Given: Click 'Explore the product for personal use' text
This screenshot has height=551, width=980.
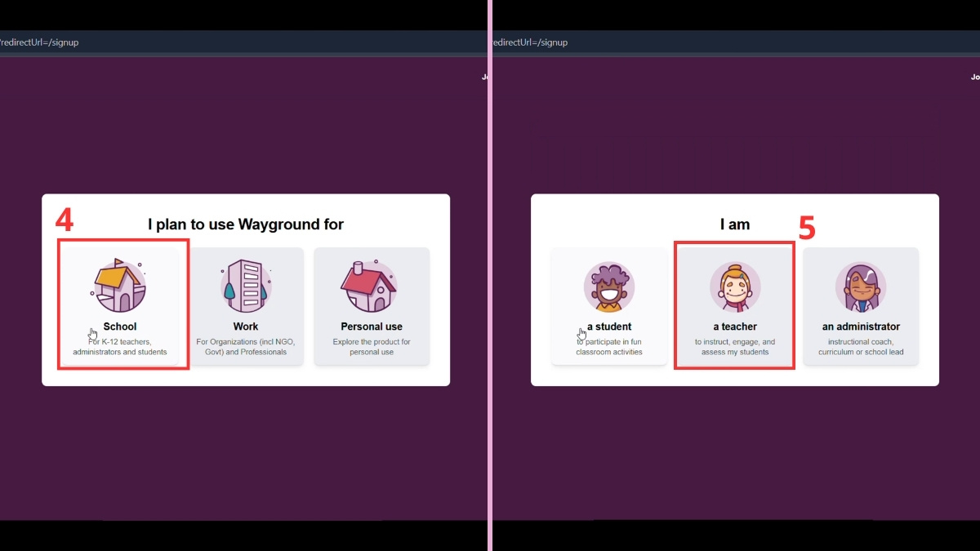Looking at the screenshot, I should pyautogui.click(x=372, y=347).
